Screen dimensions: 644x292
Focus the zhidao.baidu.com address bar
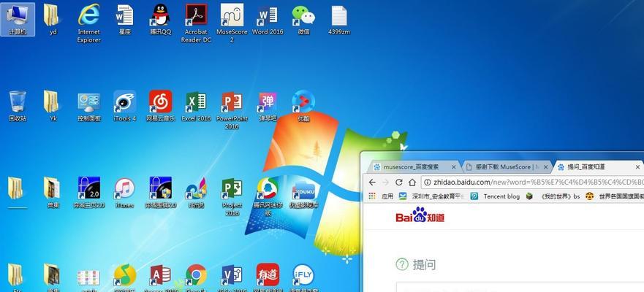point(532,182)
